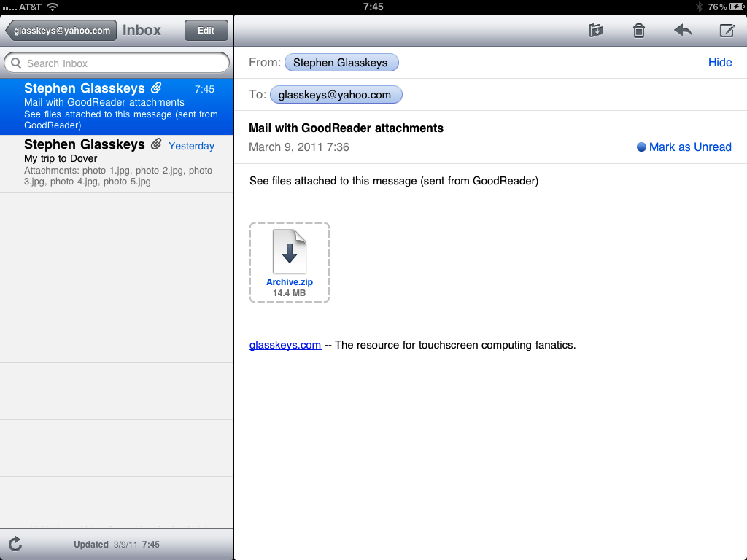
Task: Tap the move to folder icon
Action: (596, 31)
